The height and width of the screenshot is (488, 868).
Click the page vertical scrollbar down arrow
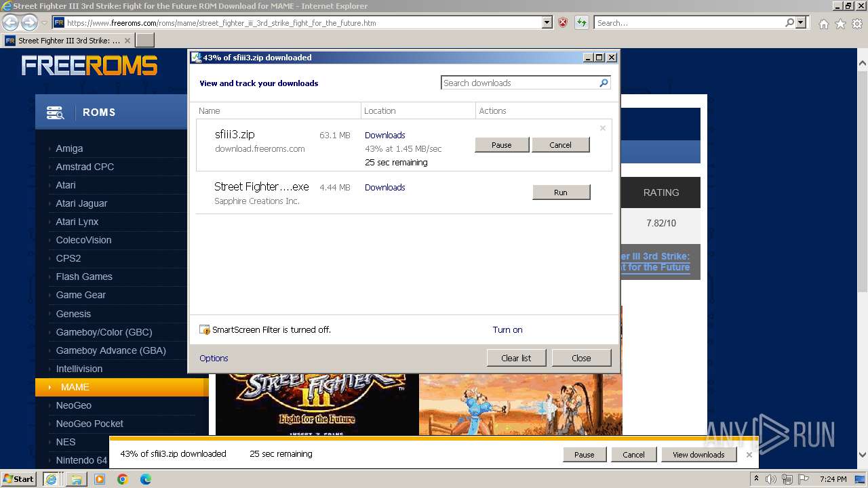[863, 455]
